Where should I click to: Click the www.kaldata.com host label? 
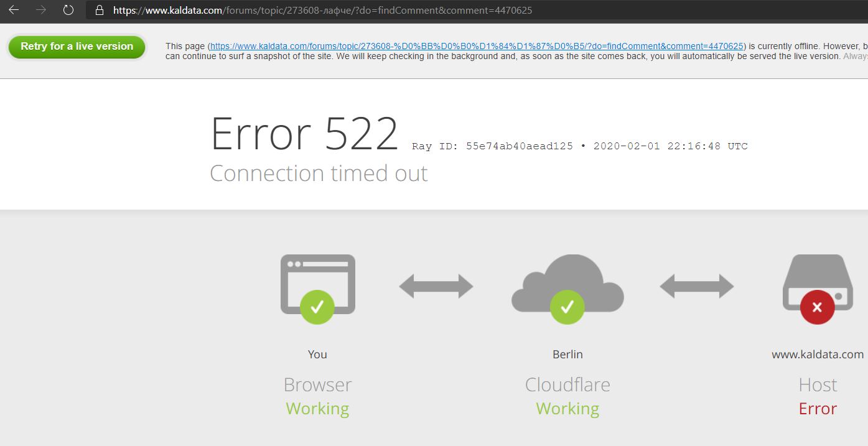[818, 355]
